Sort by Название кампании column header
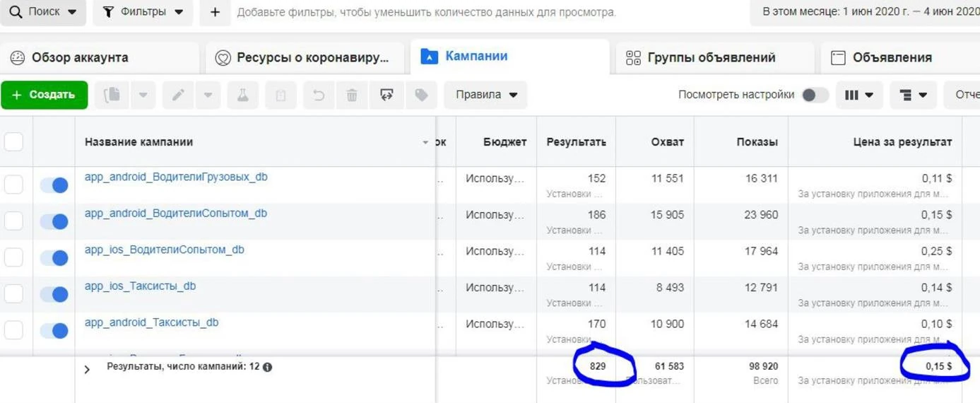The width and height of the screenshot is (980, 403). pos(138,141)
